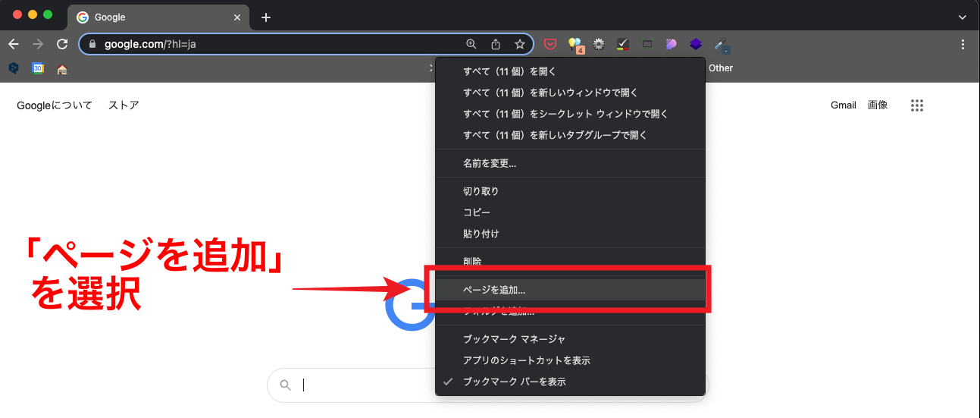Open the dark blue hexagon bookmark
Image resolution: width=980 pixels, height=418 pixels.
point(14,68)
